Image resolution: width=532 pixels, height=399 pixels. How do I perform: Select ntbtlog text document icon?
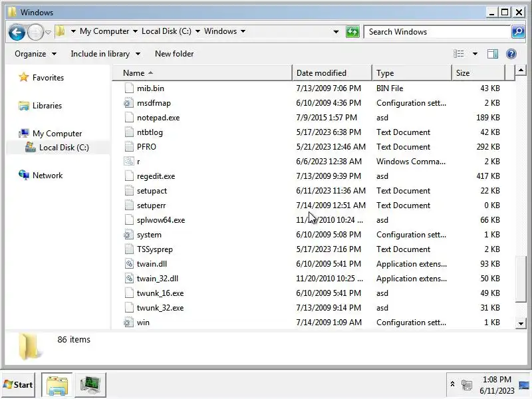[129, 132]
